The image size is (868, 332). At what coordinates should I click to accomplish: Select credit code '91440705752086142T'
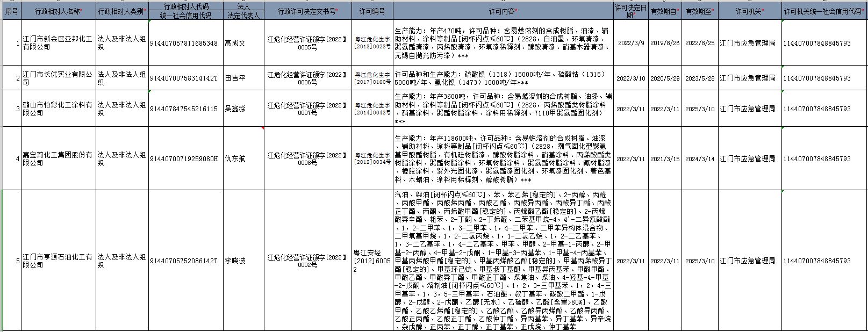tap(186, 261)
